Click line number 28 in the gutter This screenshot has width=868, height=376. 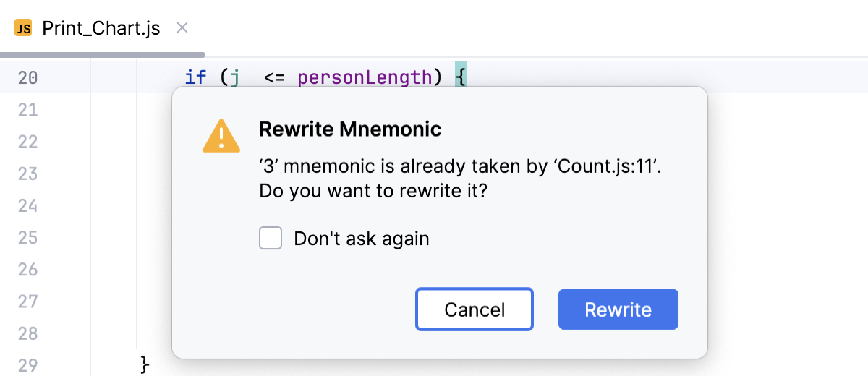(27, 333)
